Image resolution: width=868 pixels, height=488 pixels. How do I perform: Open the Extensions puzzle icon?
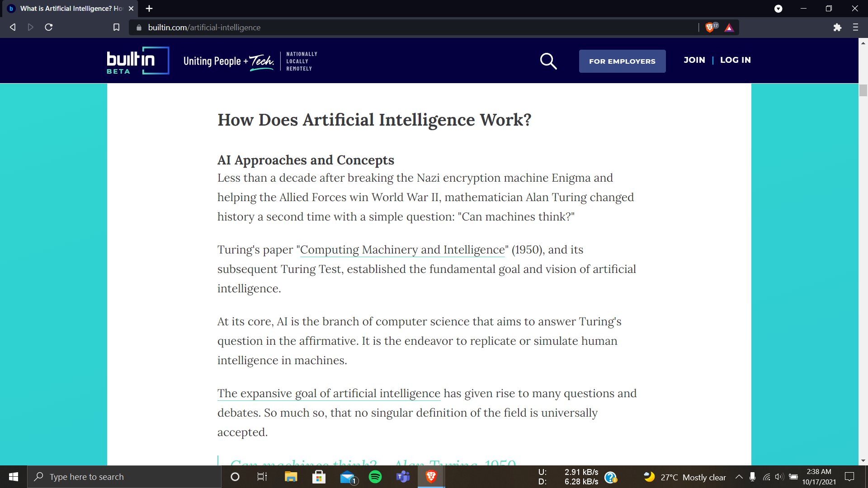coord(837,28)
